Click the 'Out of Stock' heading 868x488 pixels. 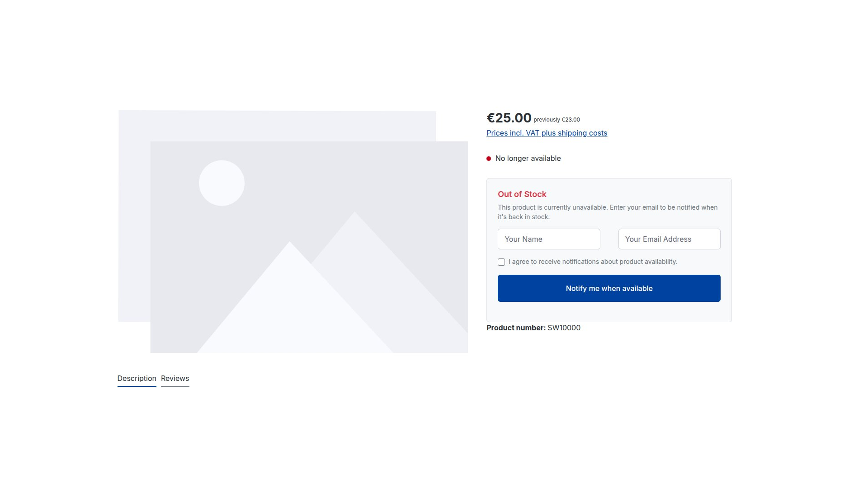(522, 194)
